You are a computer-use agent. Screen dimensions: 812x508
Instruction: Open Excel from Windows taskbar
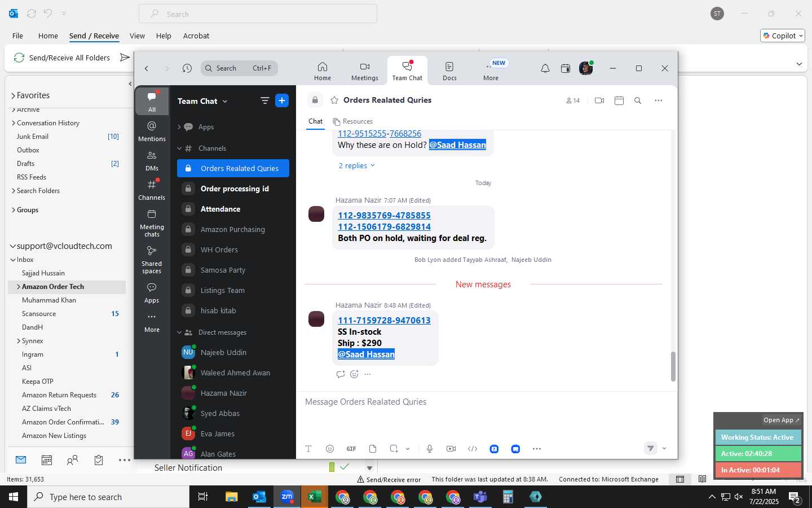tap(315, 497)
